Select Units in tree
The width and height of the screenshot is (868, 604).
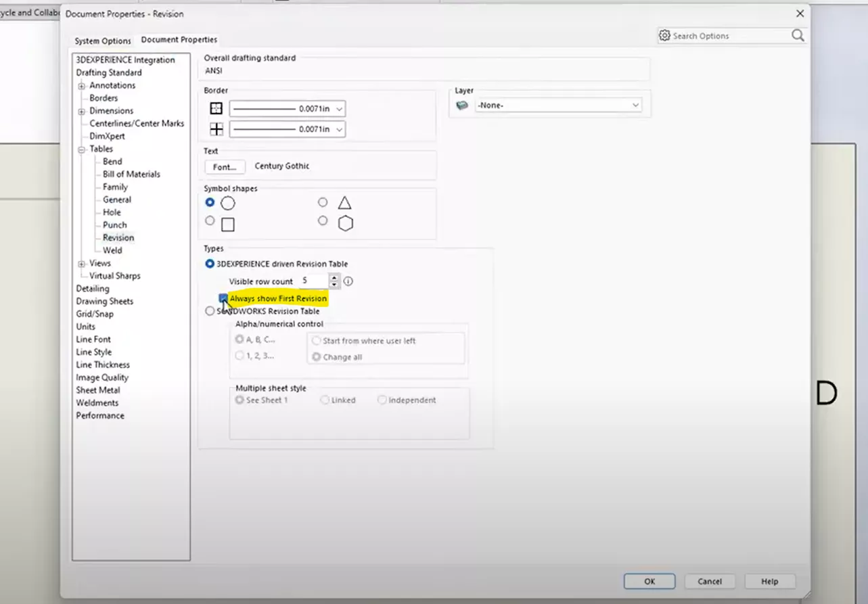pos(85,327)
